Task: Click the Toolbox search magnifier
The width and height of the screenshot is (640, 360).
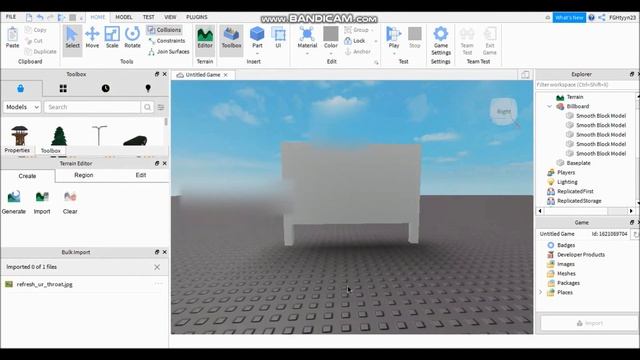Action: [x=147, y=107]
